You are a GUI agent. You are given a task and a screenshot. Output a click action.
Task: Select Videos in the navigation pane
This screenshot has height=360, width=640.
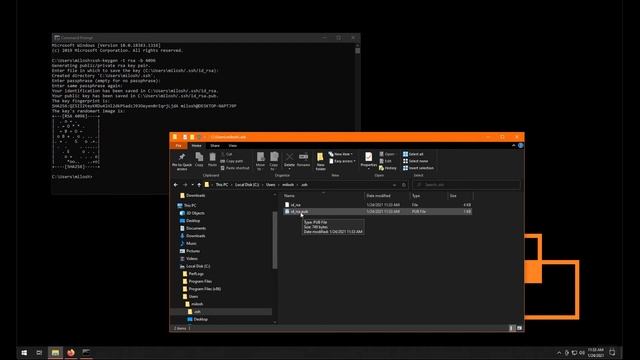click(x=189, y=258)
